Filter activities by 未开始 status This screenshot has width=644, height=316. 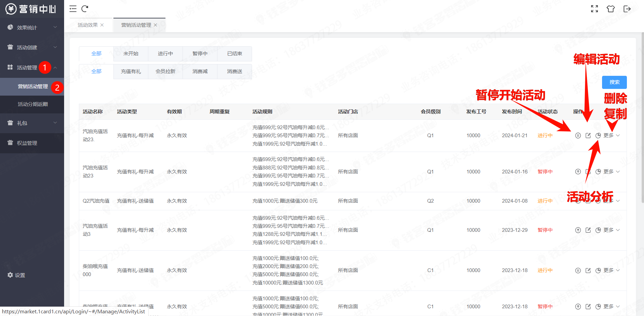[x=131, y=54]
